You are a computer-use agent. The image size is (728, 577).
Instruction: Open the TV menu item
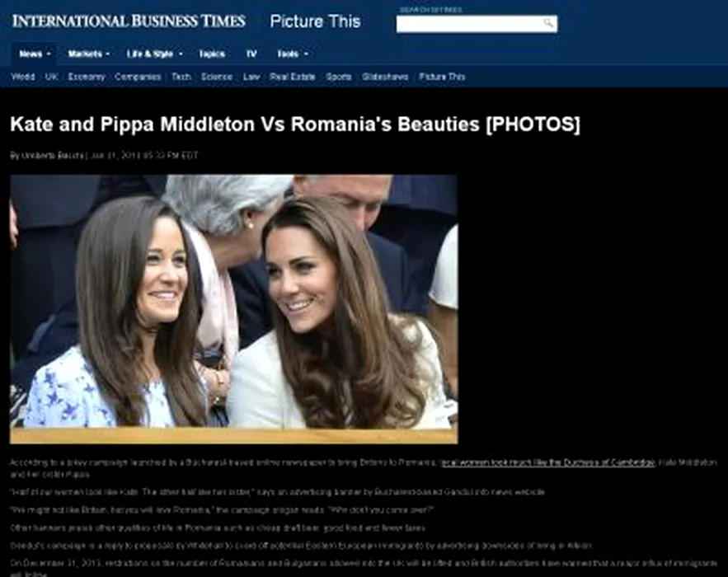(x=251, y=54)
